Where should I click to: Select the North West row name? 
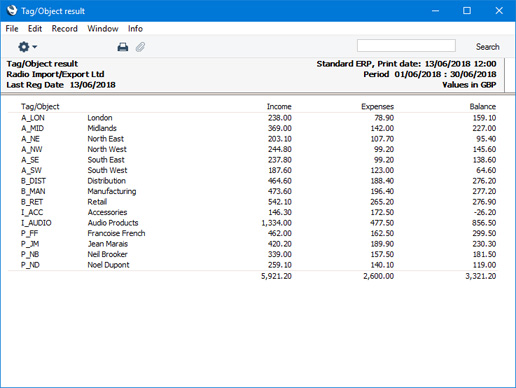pyautogui.click(x=107, y=149)
